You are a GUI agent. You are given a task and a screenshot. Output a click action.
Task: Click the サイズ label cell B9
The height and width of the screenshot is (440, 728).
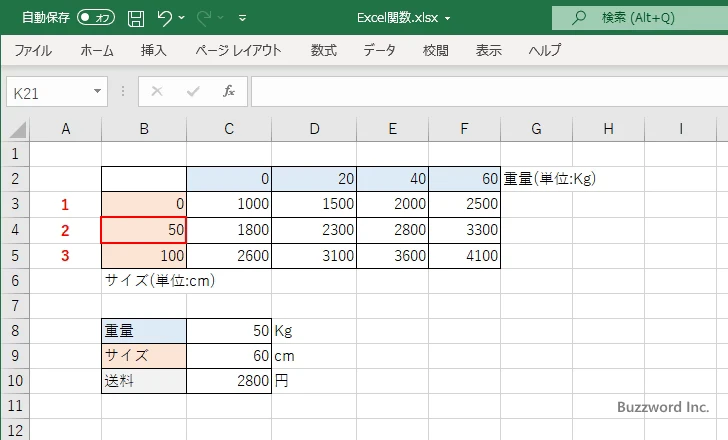tap(144, 356)
